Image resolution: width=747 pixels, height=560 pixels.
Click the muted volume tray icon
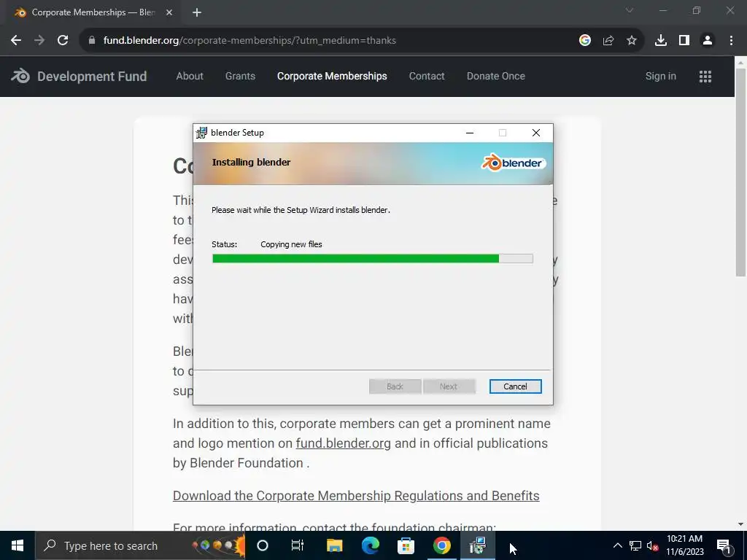652,545
